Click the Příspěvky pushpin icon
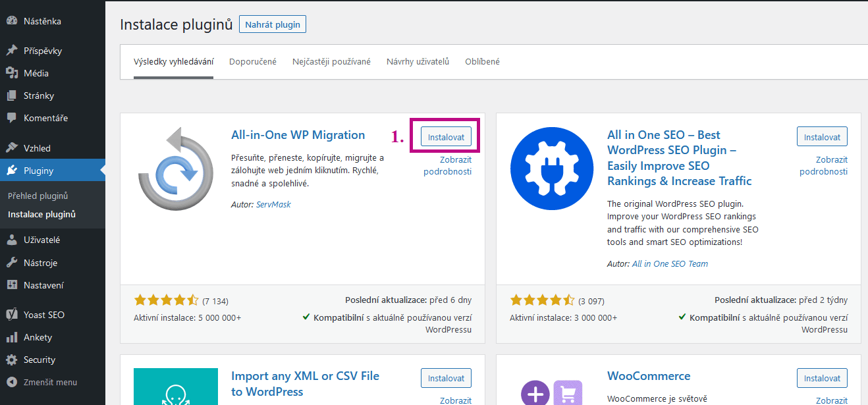Screen dimensions: 868x405 (12, 51)
